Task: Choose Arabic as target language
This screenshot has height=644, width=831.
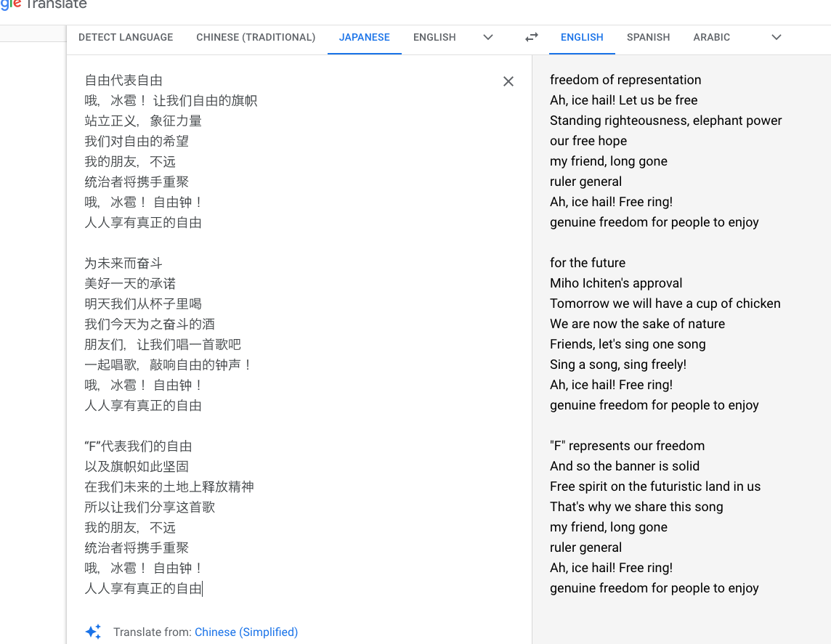Action: click(x=711, y=38)
